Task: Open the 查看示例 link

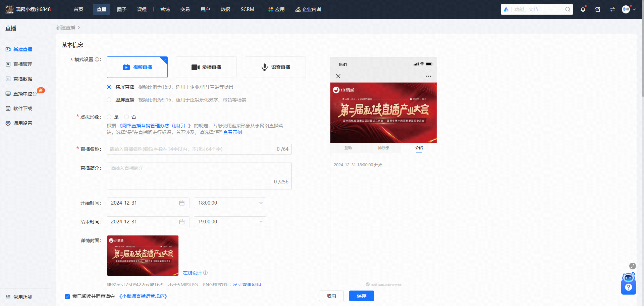Action: pyautogui.click(x=233, y=132)
